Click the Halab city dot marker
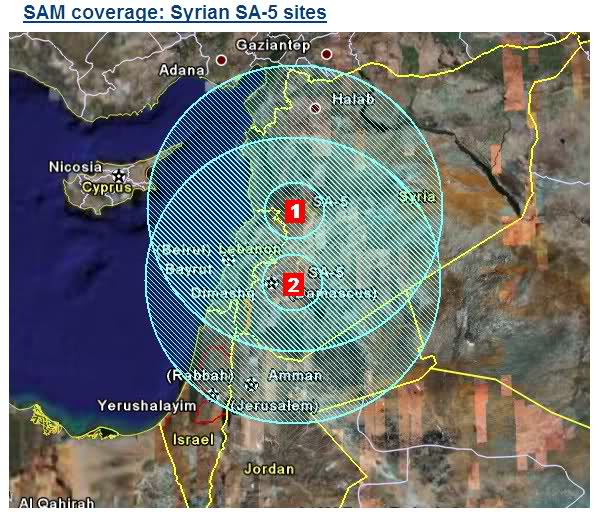 point(315,108)
